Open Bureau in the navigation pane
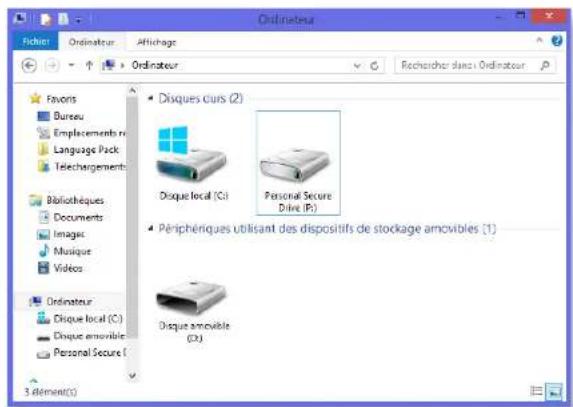This screenshot has height=407, width=573. click(69, 116)
